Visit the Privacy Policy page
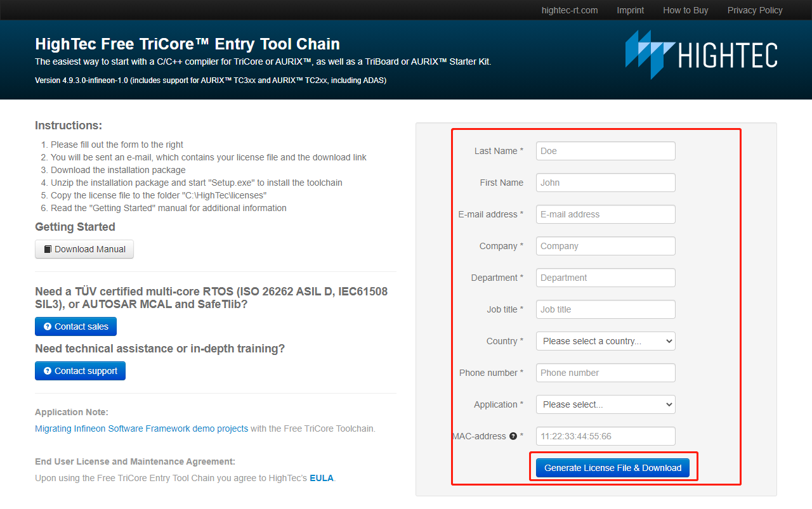 (754, 10)
